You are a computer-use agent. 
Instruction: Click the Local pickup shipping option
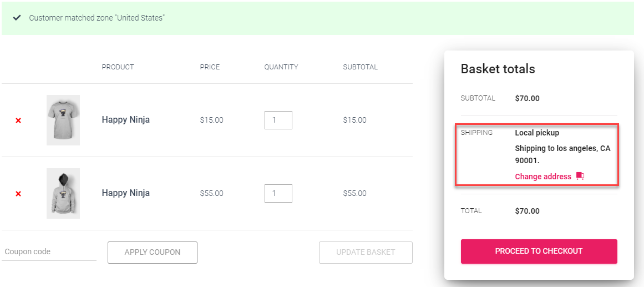(x=537, y=133)
